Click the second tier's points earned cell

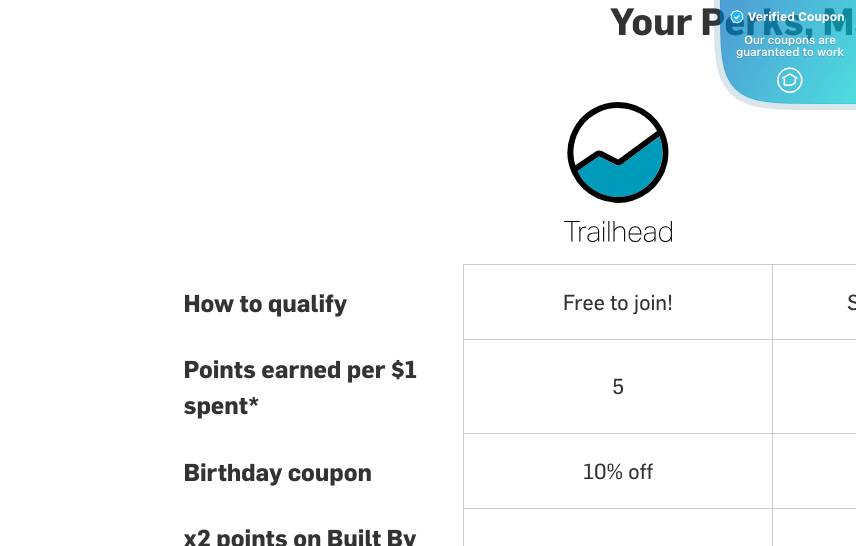(x=815, y=387)
